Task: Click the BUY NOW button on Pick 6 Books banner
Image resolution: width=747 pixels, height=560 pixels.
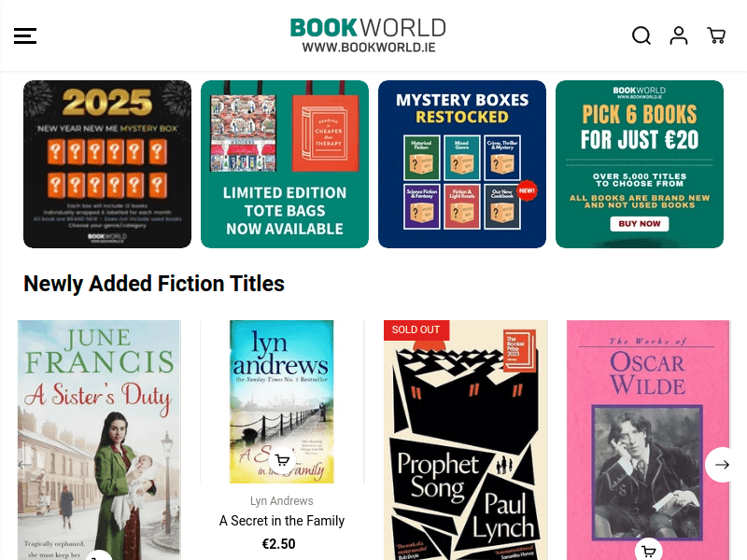Action: pos(640,223)
